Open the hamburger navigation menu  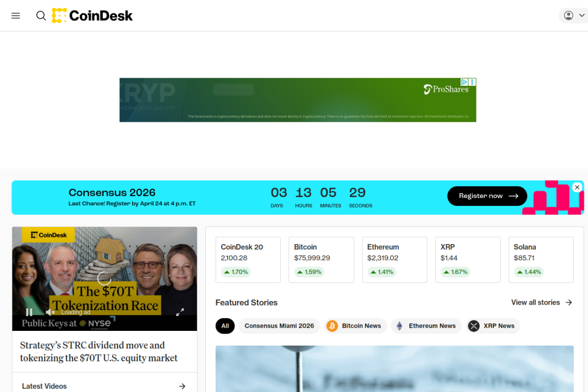16,16
